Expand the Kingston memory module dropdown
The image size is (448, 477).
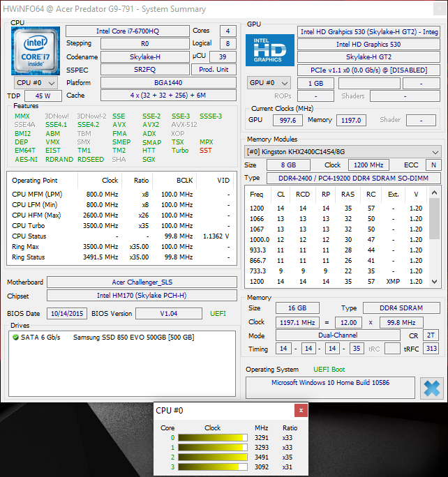[x=343, y=151]
